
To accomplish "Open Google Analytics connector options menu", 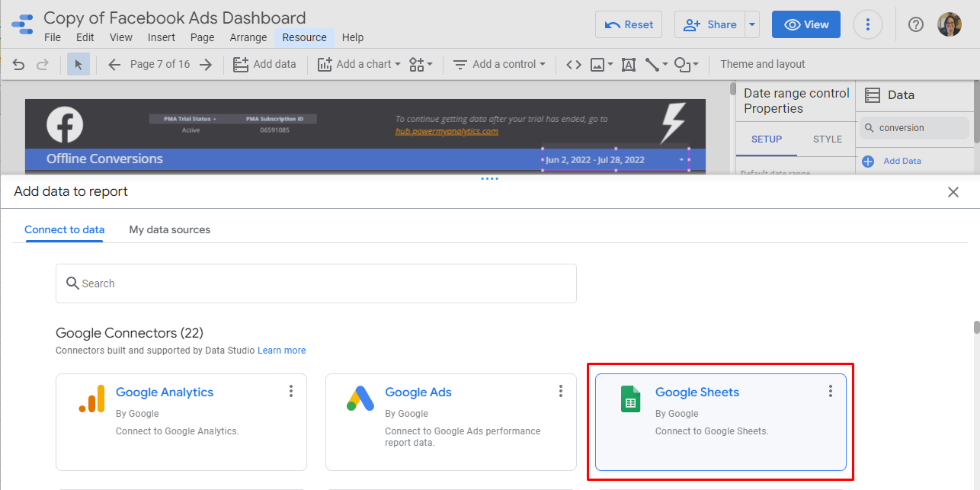I will [291, 391].
